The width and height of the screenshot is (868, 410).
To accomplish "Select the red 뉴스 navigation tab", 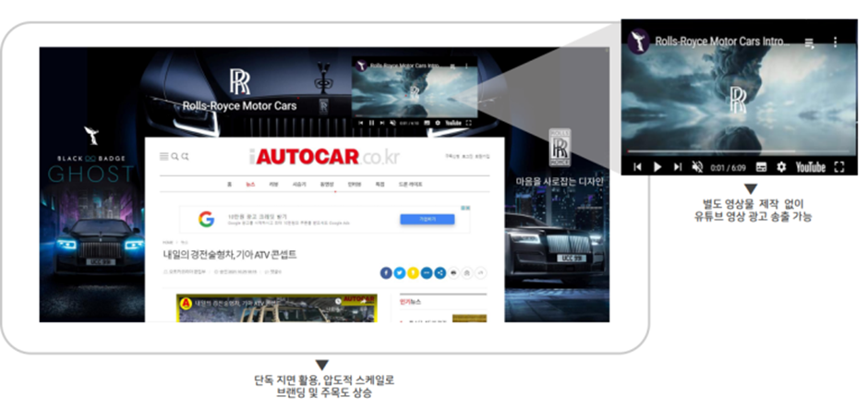I will [x=251, y=185].
